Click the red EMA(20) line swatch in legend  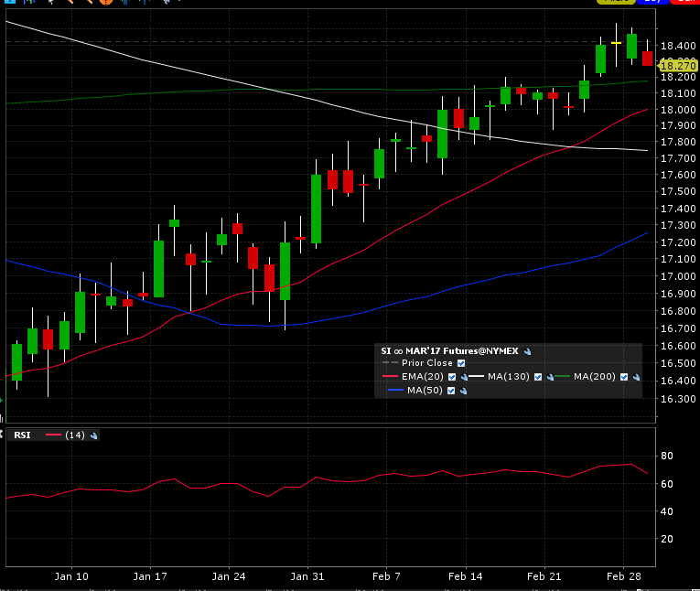[392, 377]
